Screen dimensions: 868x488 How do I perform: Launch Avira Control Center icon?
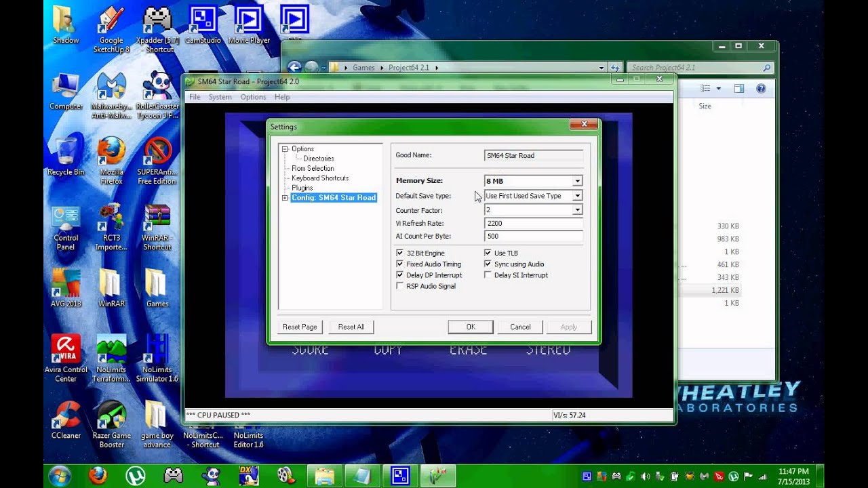66,359
